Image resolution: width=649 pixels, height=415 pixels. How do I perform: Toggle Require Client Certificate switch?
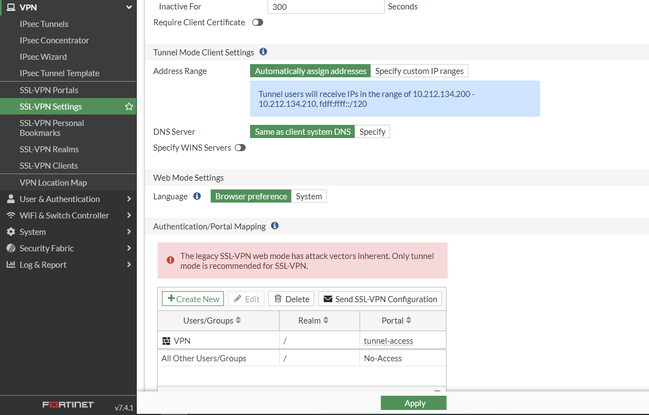[257, 22]
